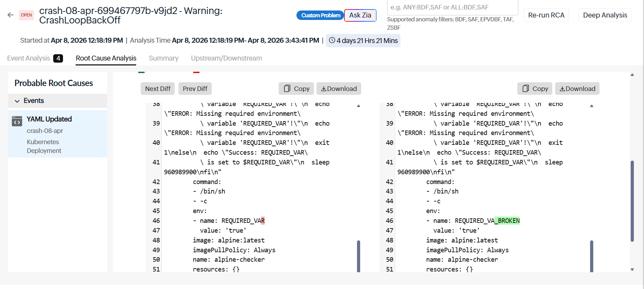Click the YAML Updated code icon
Screen dimensions: 644x289
click(x=17, y=121)
